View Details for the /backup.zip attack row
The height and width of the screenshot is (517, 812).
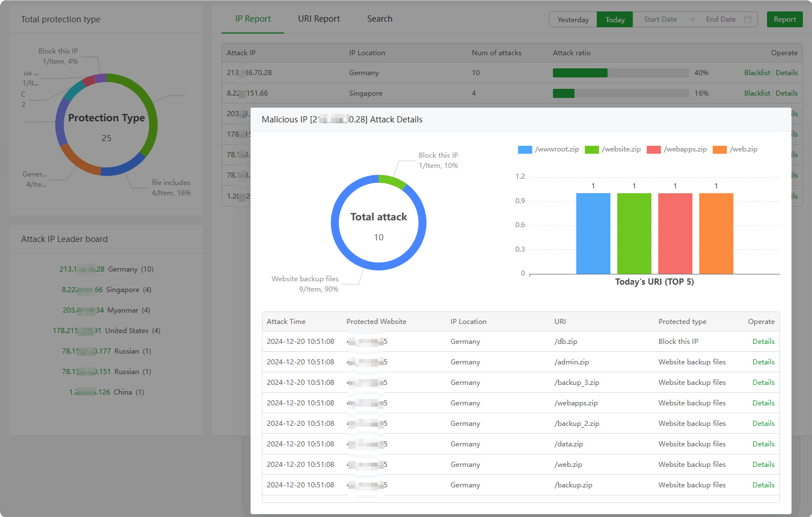763,485
